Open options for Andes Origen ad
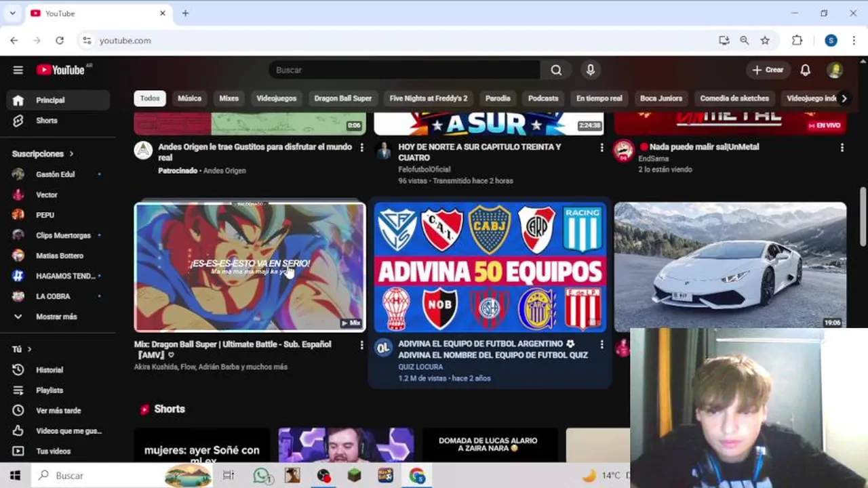Image resolution: width=868 pixels, height=488 pixels. tap(361, 147)
